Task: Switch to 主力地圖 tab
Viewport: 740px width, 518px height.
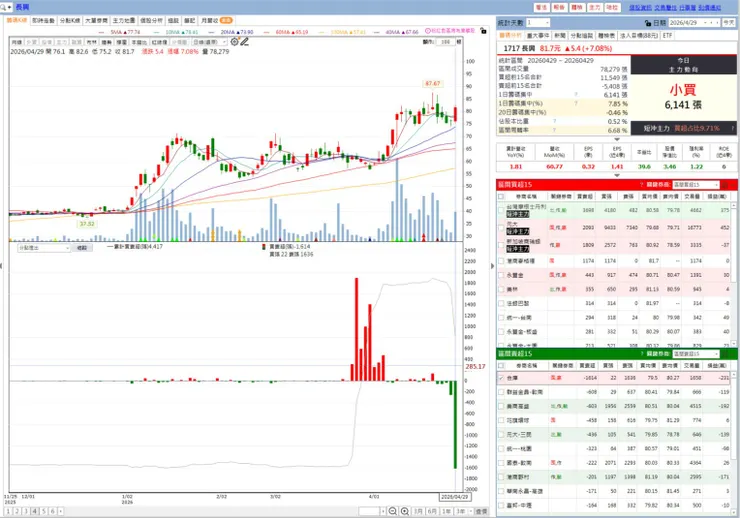Action: point(124,20)
